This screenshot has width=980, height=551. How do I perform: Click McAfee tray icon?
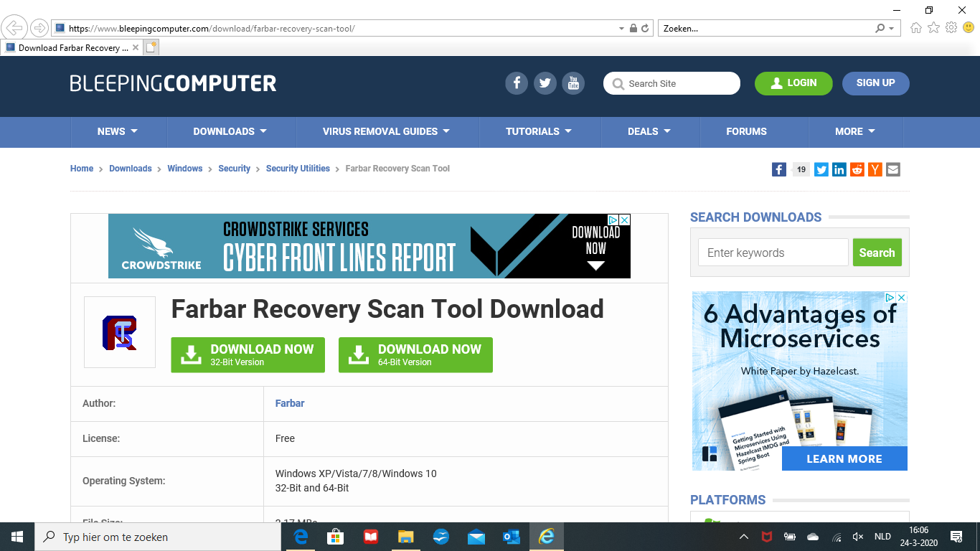point(767,537)
